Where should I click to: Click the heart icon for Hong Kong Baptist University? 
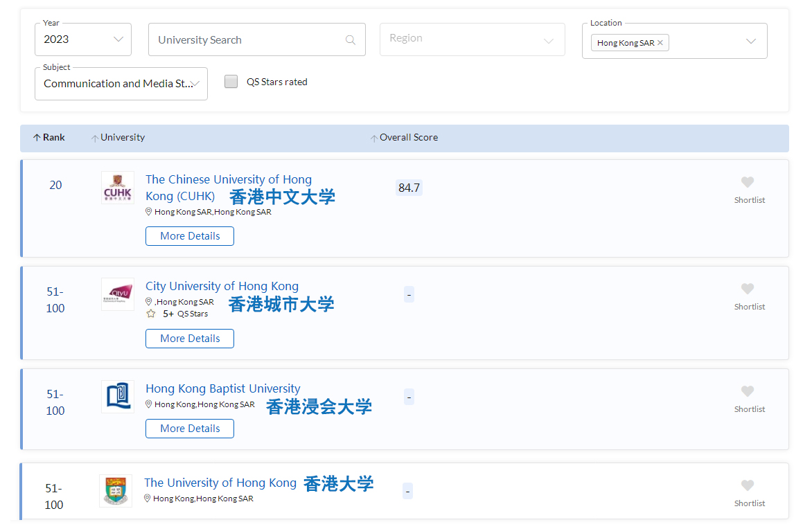[x=748, y=389]
